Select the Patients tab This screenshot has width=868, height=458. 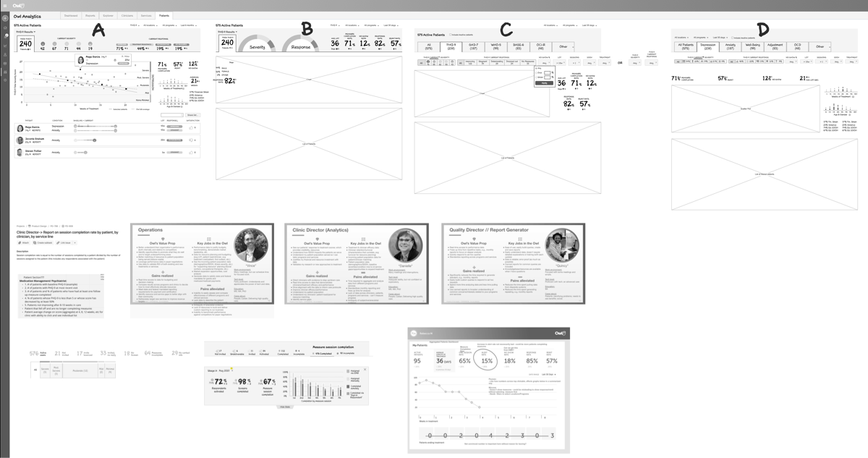[164, 15]
